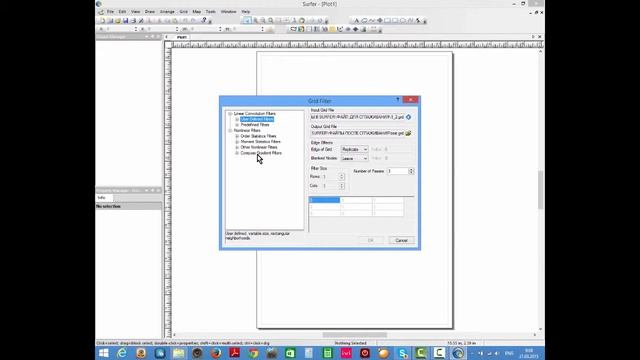
Task: Click the New Base Map toolbar icon
Action: pyautogui.click(x=293, y=29)
